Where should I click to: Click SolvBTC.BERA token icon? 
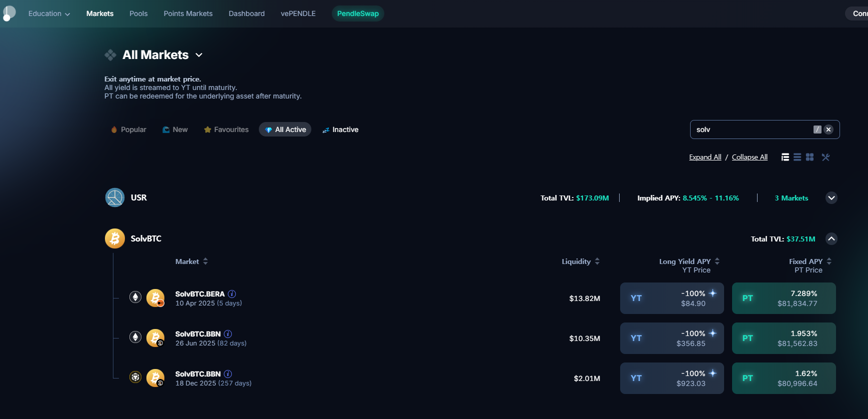tap(155, 297)
